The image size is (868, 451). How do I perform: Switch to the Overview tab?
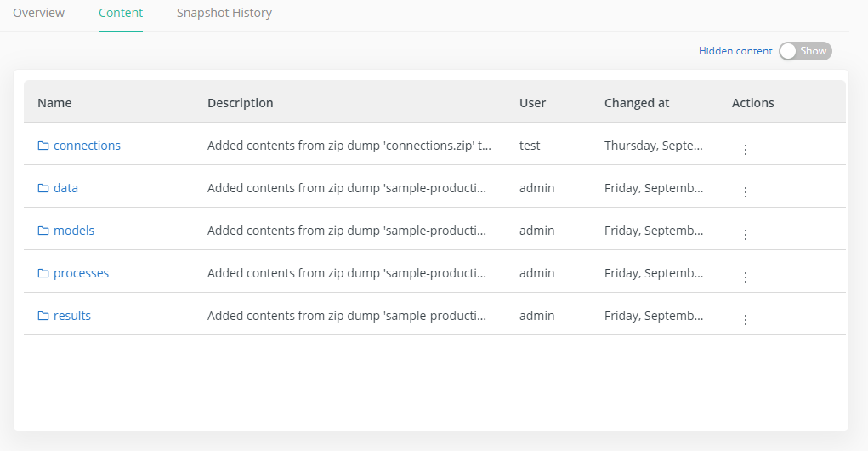[x=38, y=14]
